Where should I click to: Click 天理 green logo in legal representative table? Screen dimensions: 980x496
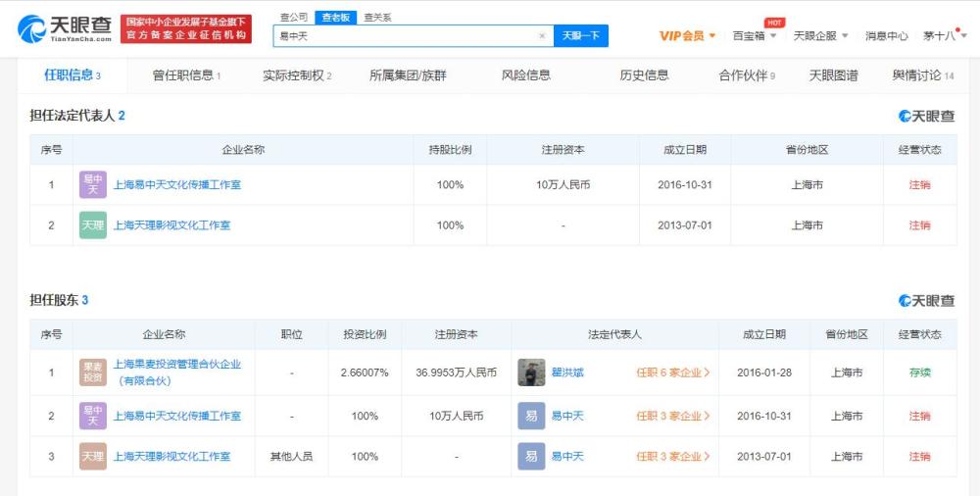pyautogui.click(x=92, y=225)
